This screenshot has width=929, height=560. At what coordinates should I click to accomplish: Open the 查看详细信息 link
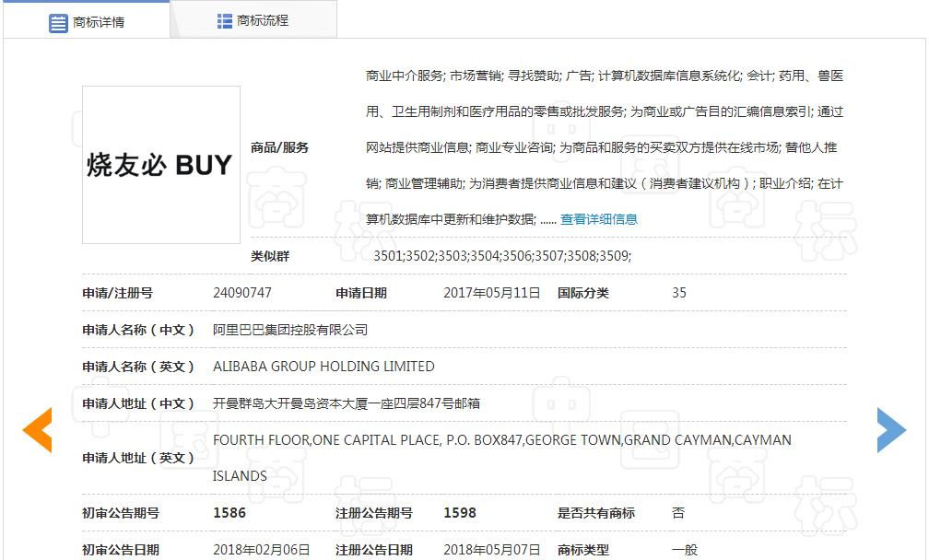click(599, 219)
